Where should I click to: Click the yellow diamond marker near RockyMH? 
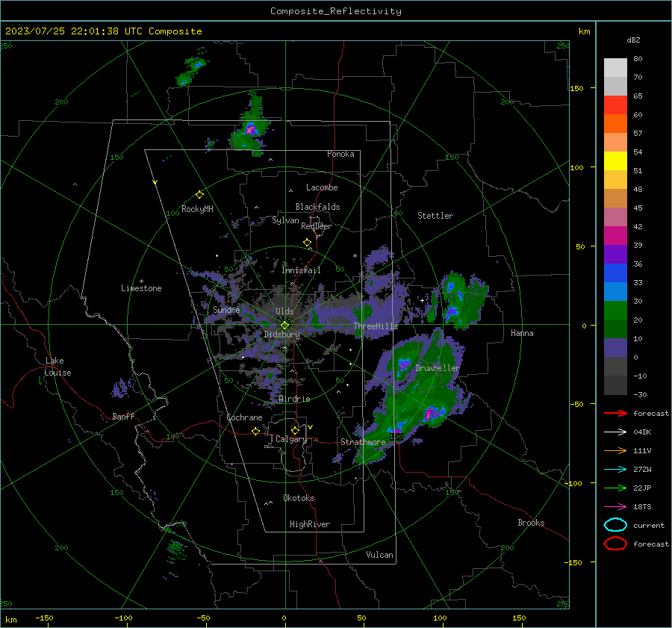199,195
